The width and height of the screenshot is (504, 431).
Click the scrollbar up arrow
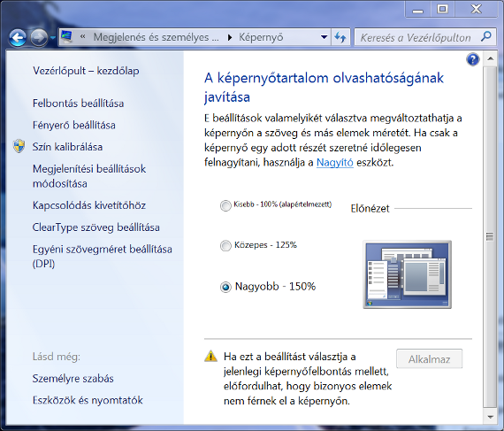(x=490, y=58)
